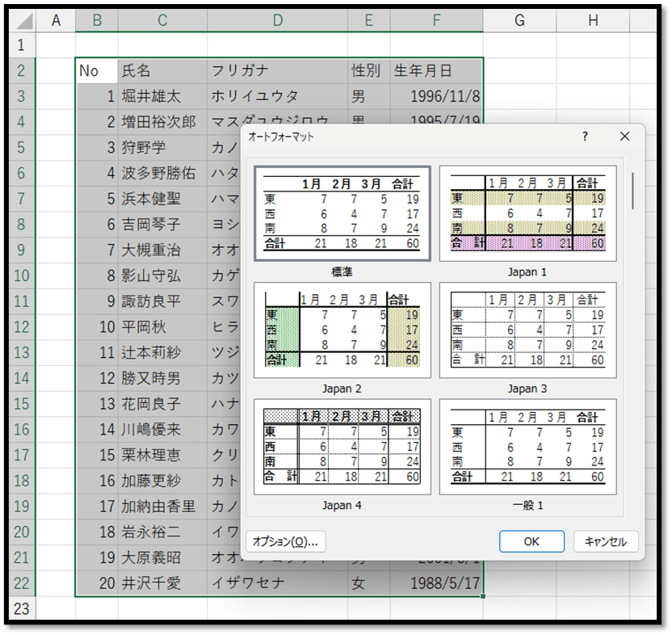Click the cell 波多野勝佑

coord(162,173)
